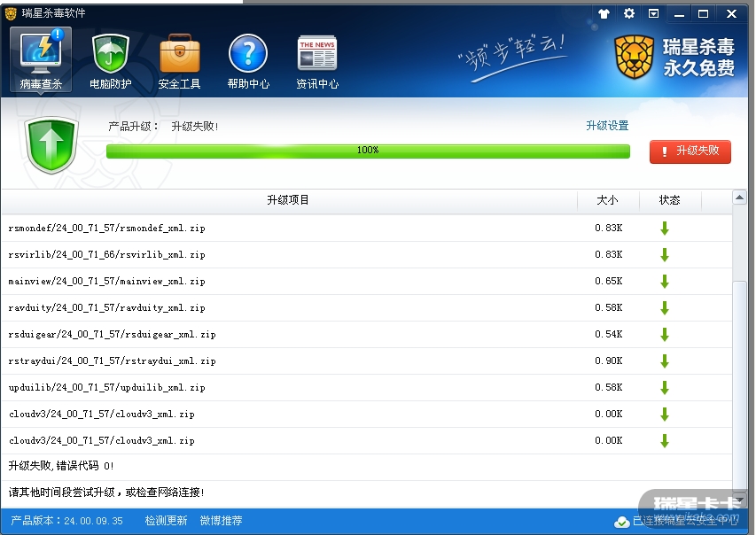Select the ravduity_xml.zip row
Viewport: 756px width, 535px height.
click(x=366, y=307)
